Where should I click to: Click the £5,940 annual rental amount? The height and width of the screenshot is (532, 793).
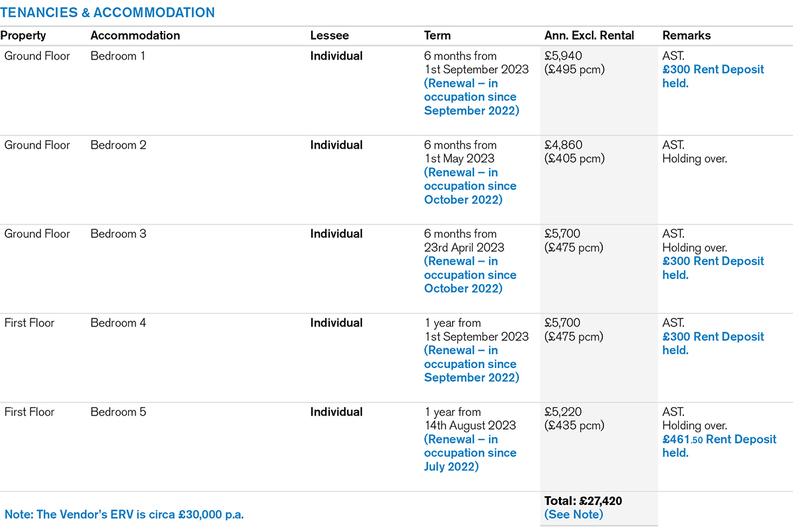tap(563, 56)
